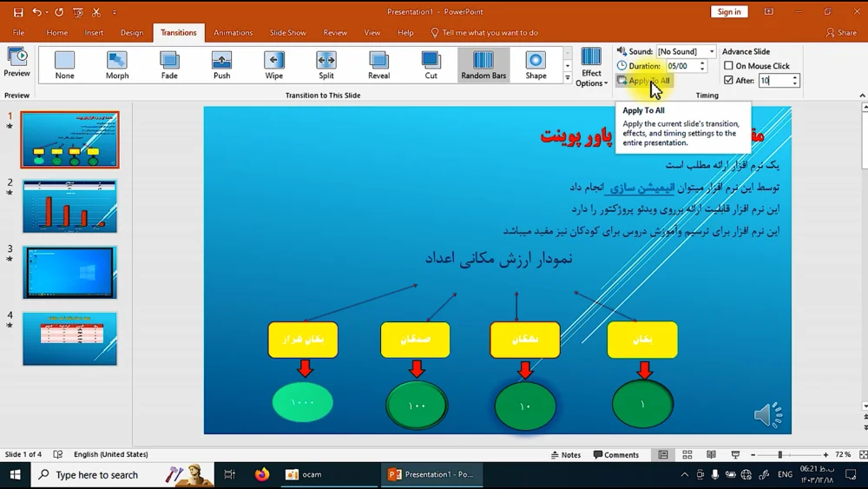Apply the Split transition
Viewport: 868px width, 489px height.
[x=326, y=65]
